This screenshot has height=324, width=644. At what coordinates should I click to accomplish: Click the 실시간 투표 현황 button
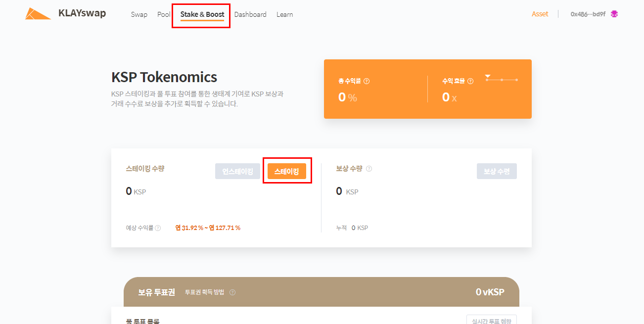click(x=491, y=320)
